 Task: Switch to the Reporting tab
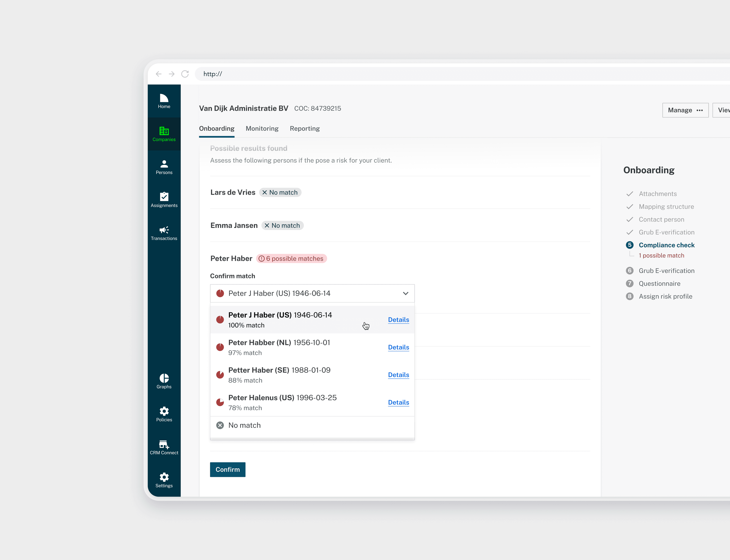point(305,129)
